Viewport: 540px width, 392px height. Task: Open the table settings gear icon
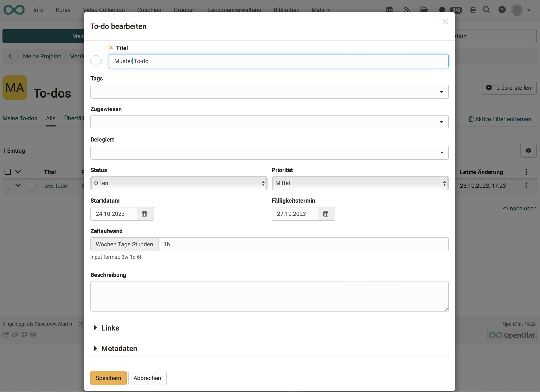528,151
